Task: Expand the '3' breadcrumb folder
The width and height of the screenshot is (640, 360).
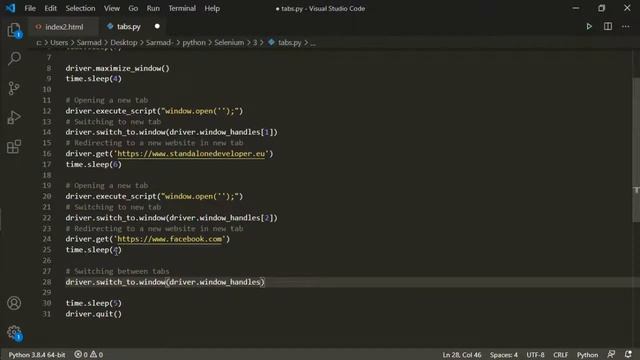Action: click(x=255, y=42)
